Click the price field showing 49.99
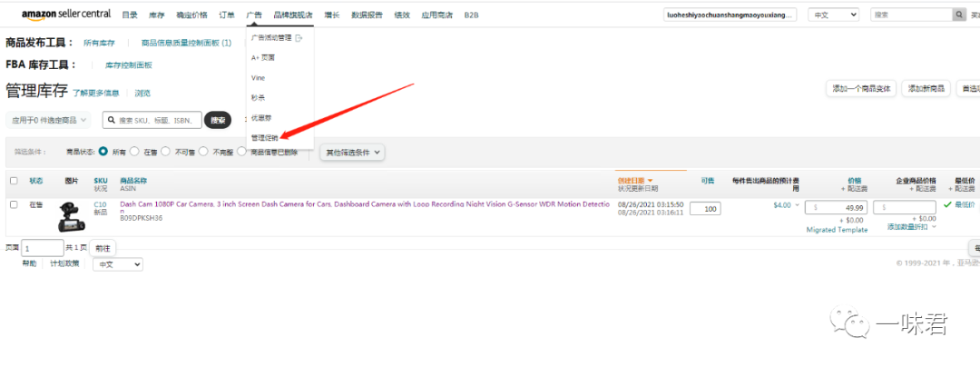The width and height of the screenshot is (980, 367). tap(837, 207)
